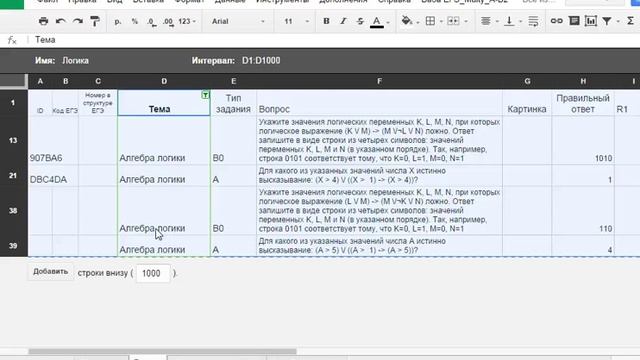Screen dimensions: 640x360
Task: Select row header 13
Action: [x=13, y=140]
